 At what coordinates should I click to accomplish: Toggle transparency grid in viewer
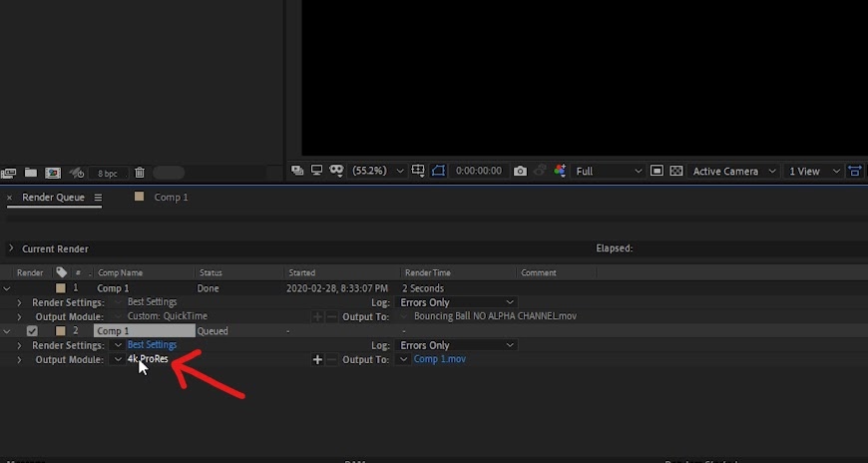point(675,171)
